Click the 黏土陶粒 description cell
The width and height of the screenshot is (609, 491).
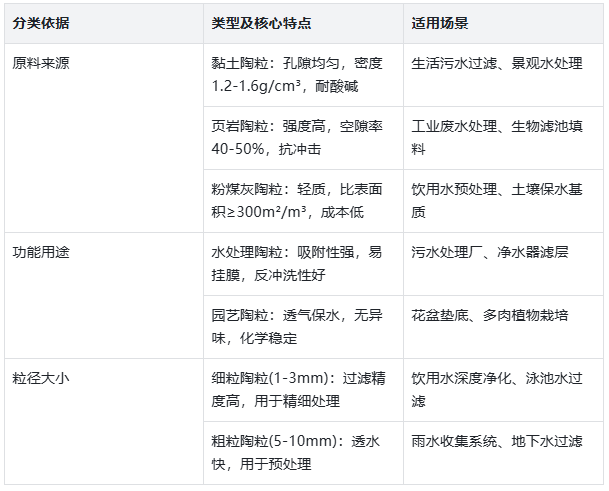tap(297, 73)
